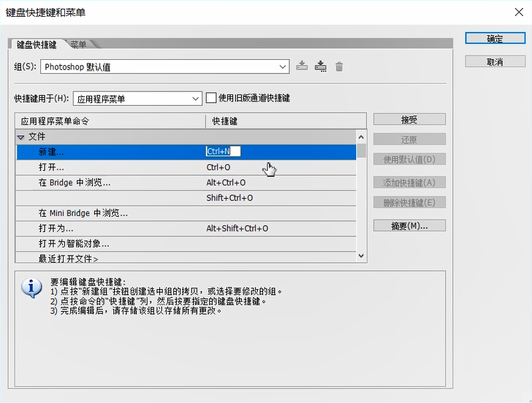
Task: Click the Ctrl+N shortcut input field
Action: coord(224,151)
